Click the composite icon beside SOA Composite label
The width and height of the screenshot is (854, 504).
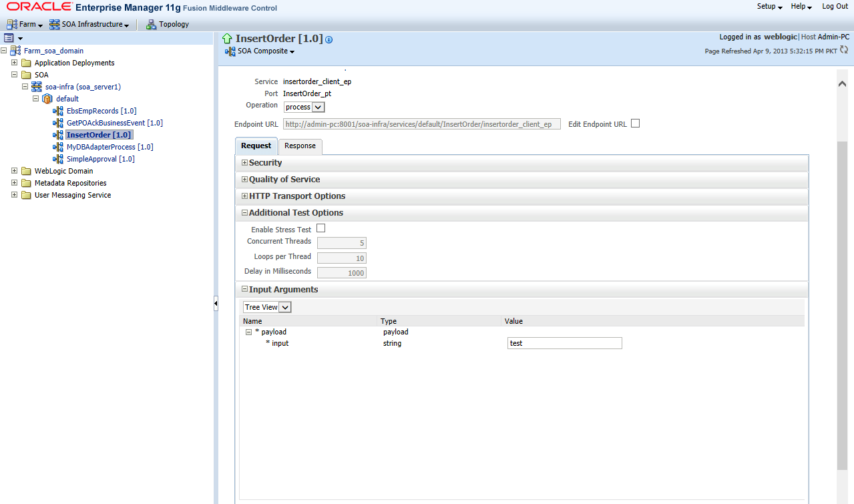tap(229, 51)
